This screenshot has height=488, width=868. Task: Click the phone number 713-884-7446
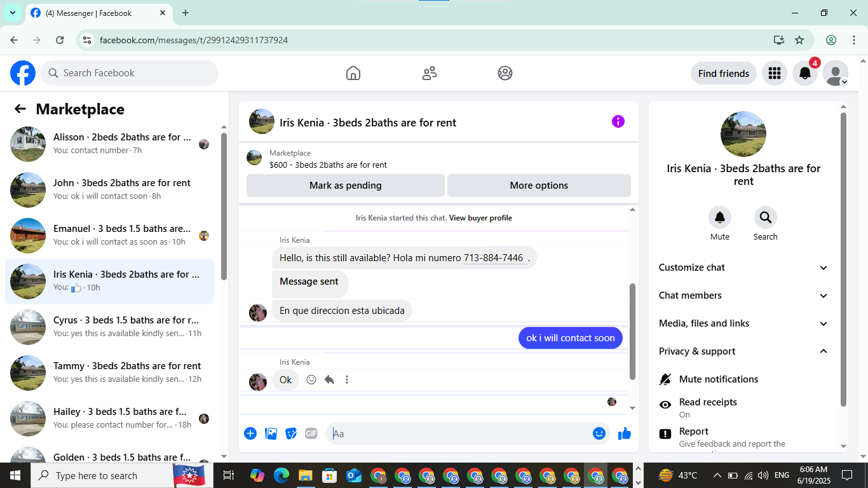pos(494,258)
